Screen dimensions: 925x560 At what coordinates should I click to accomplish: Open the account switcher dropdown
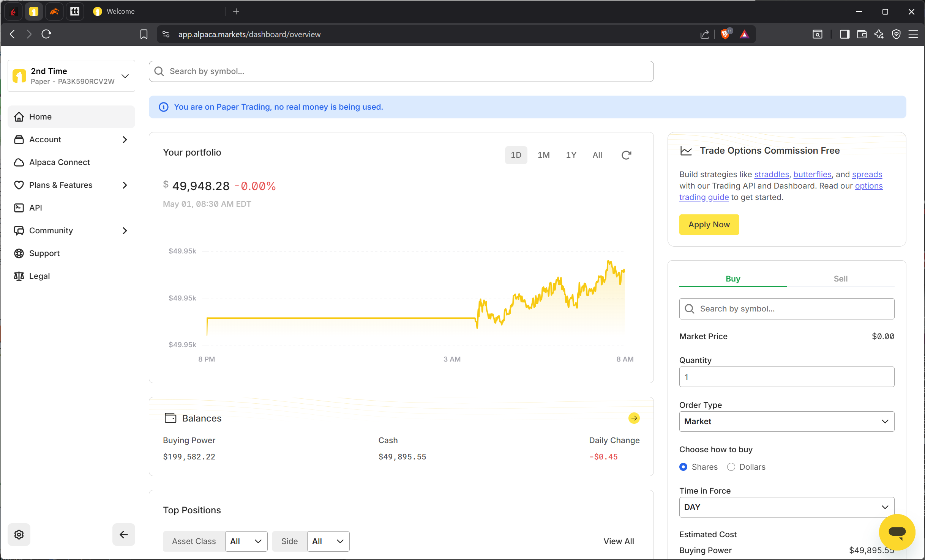click(71, 76)
